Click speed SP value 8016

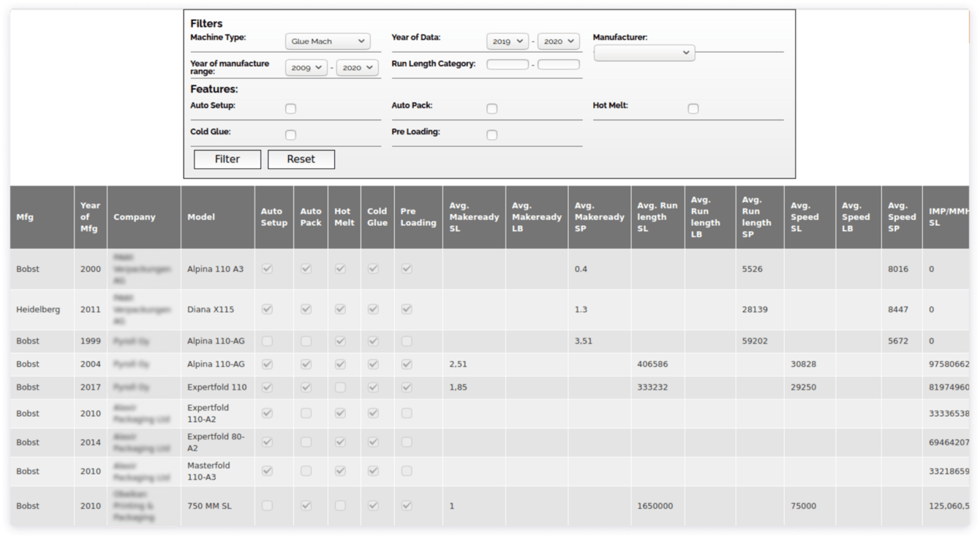point(898,269)
